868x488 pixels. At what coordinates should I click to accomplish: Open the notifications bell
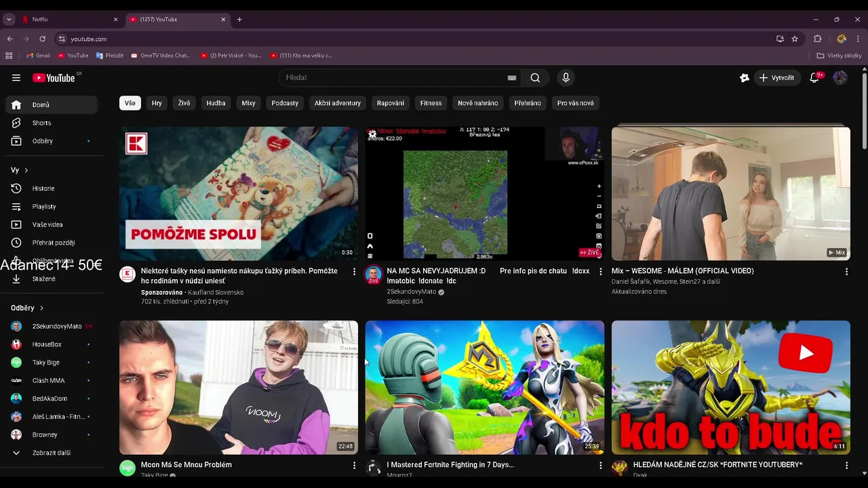coord(815,78)
